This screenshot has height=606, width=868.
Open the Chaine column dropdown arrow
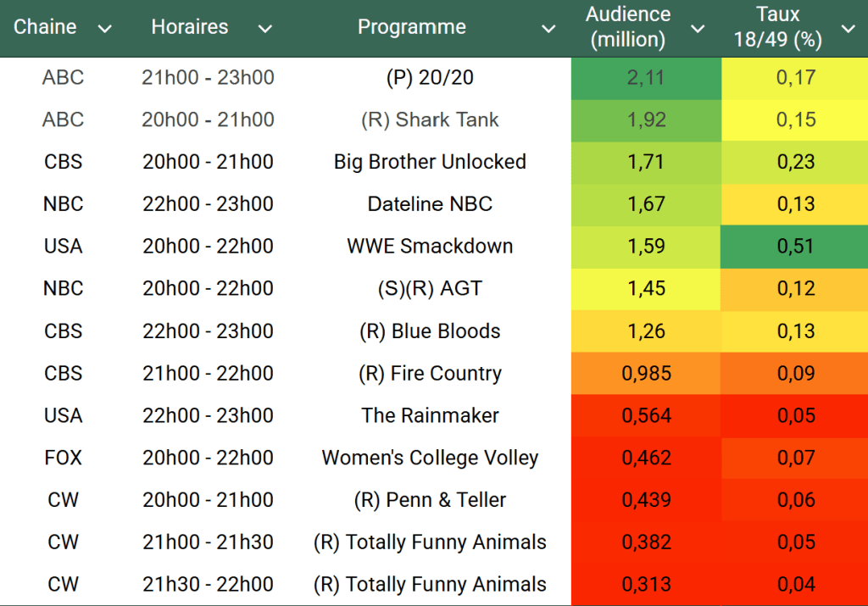pos(105,29)
